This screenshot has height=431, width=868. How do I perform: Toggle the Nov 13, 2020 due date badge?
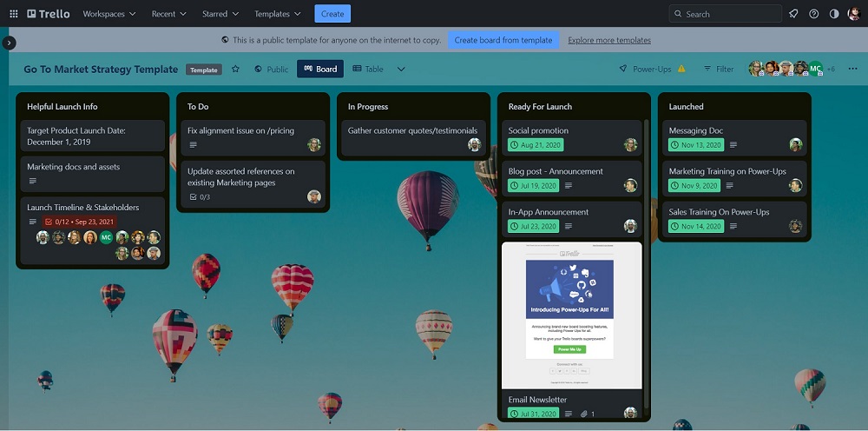coord(695,145)
